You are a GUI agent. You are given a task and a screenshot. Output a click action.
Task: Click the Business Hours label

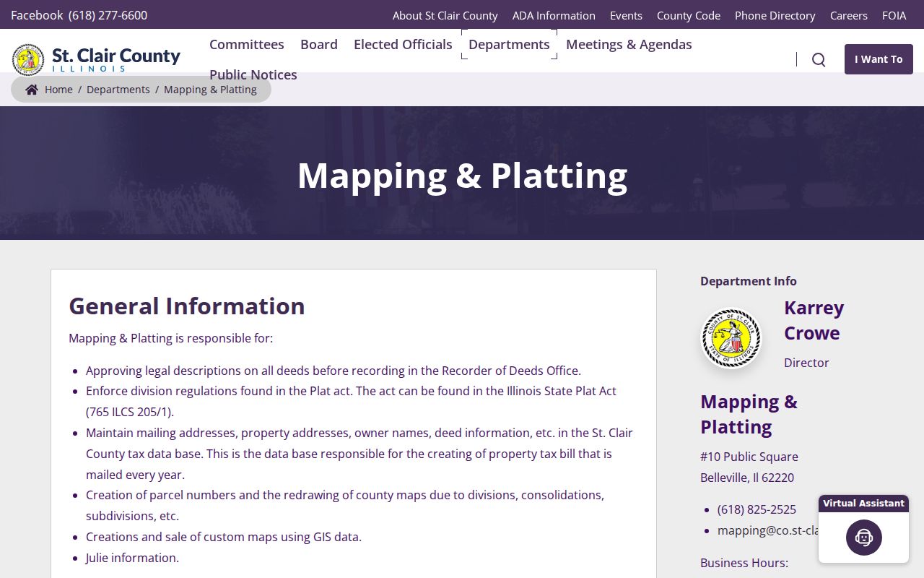744,563
